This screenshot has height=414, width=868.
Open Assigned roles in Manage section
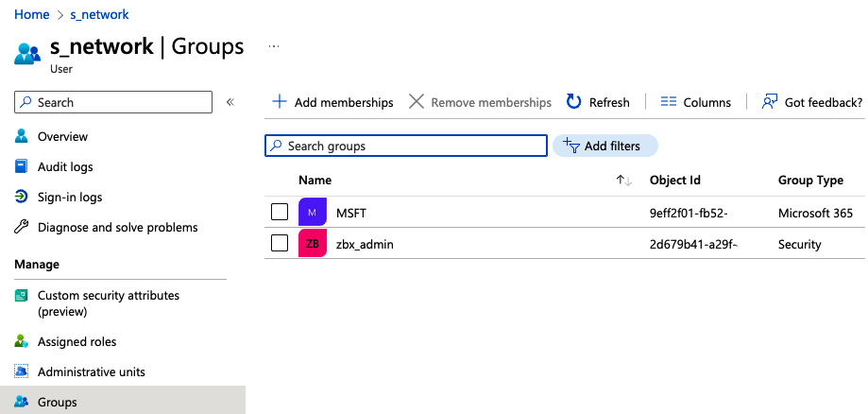(x=77, y=341)
